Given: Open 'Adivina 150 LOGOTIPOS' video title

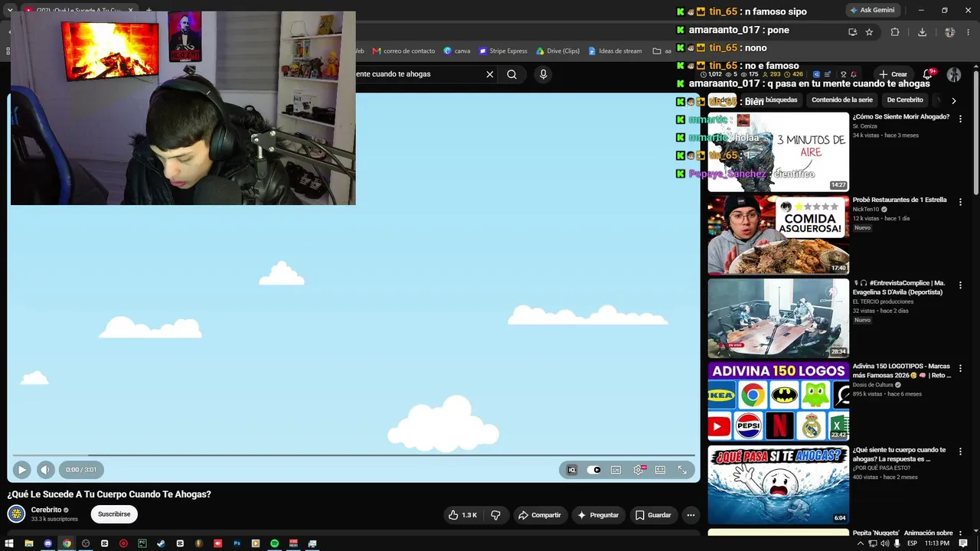Looking at the screenshot, I should coord(902,370).
